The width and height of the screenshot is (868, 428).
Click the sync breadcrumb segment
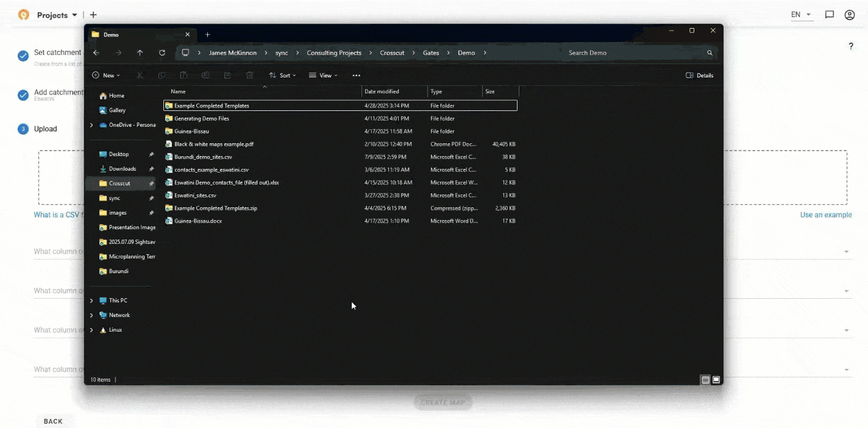282,53
